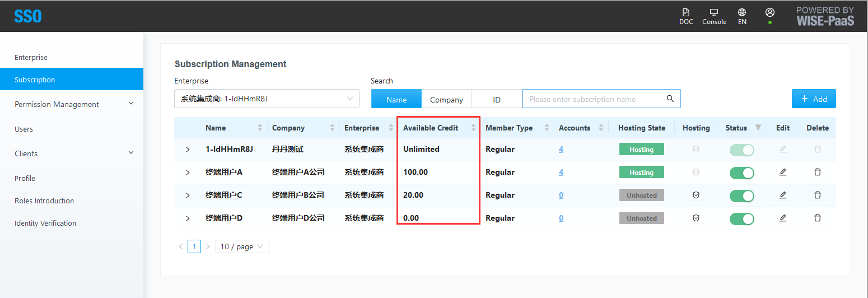Image resolution: width=868 pixels, height=298 pixels.
Task: Click the SSO logo
Action: 28,16
